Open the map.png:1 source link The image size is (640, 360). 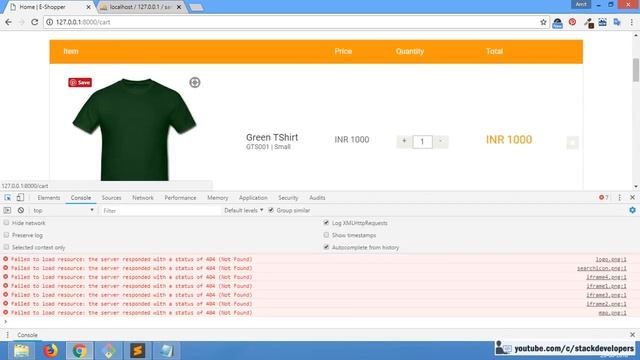click(x=612, y=313)
